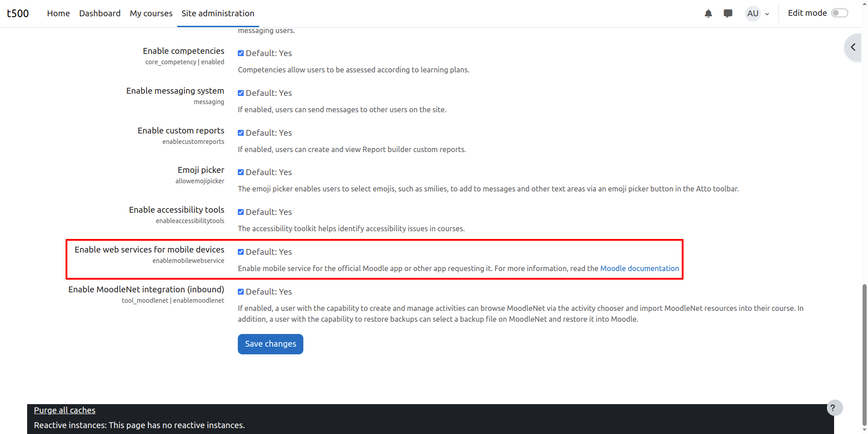Click Enable MoodleNet integration (inbound) label
The image size is (868, 434).
pyautogui.click(x=146, y=290)
